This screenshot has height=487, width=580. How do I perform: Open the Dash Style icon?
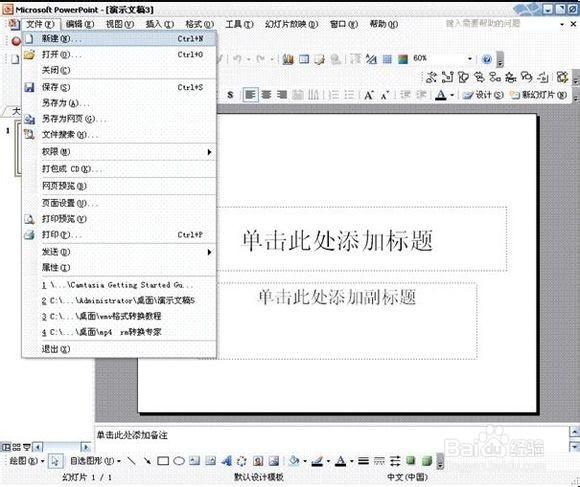(x=379, y=461)
